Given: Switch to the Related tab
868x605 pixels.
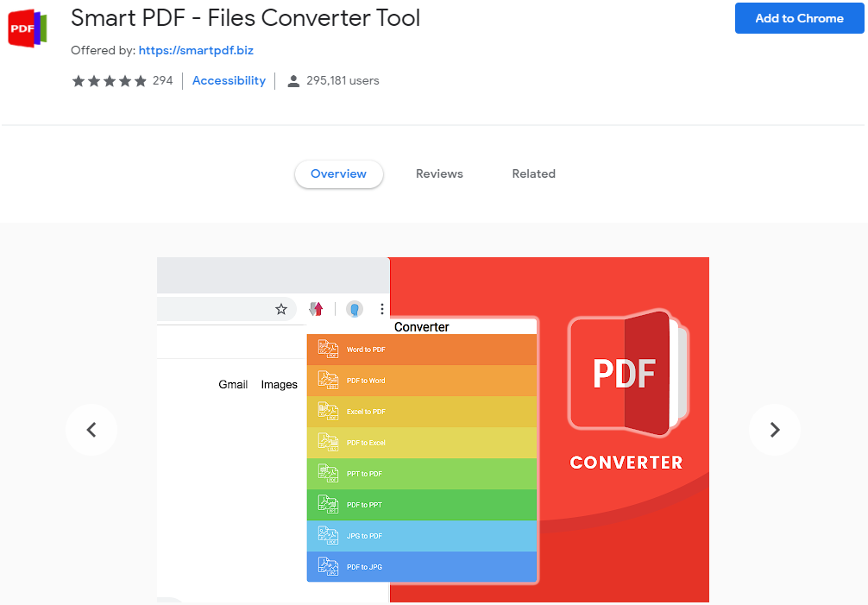Looking at the screenshot, I should coord(533,173).
